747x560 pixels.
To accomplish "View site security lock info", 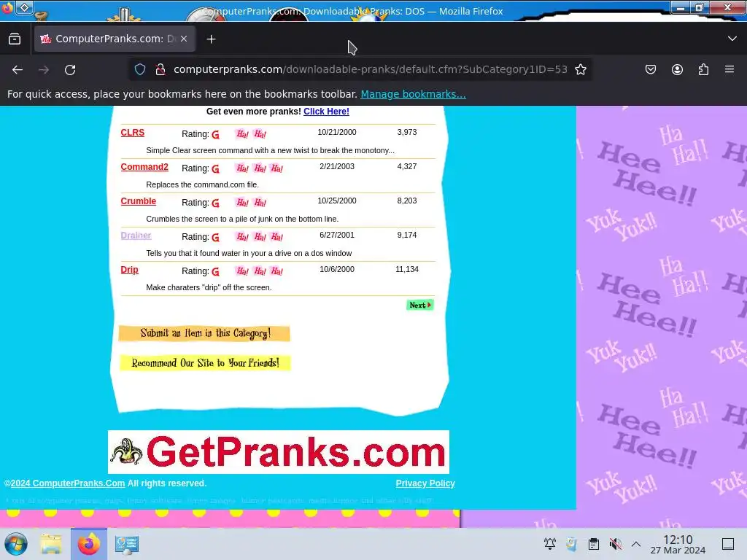I will 160,69.
